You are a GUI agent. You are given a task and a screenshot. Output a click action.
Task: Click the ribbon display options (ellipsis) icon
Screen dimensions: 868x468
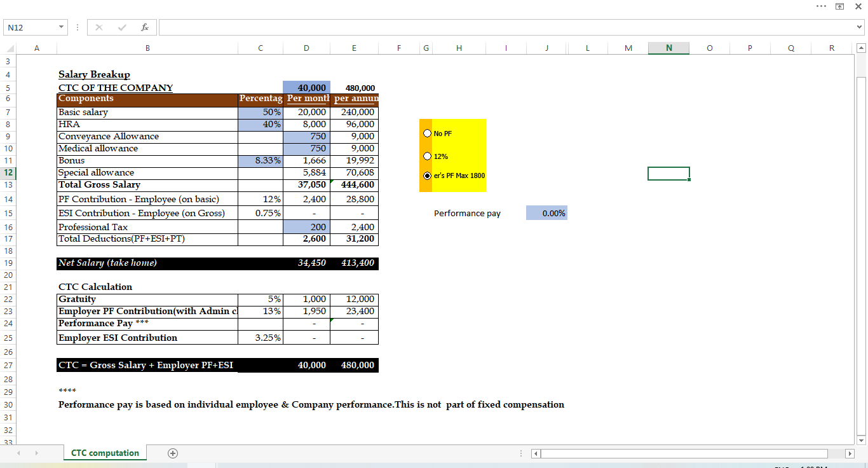822,6
